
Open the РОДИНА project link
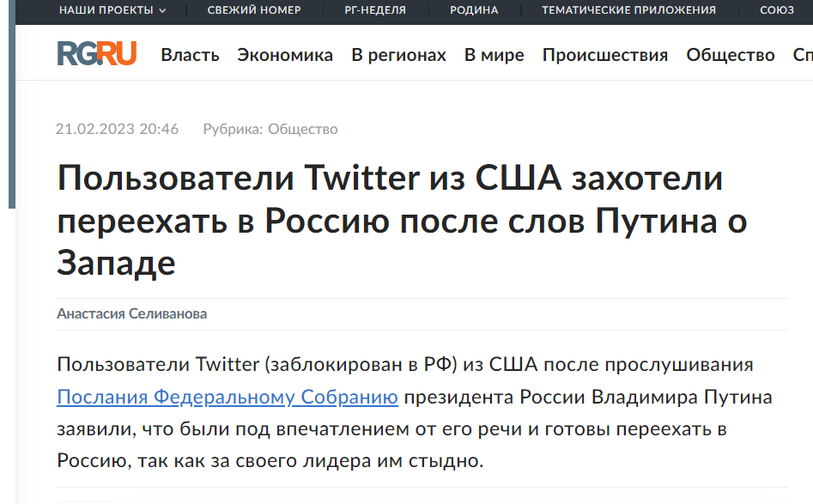point(474,9)
